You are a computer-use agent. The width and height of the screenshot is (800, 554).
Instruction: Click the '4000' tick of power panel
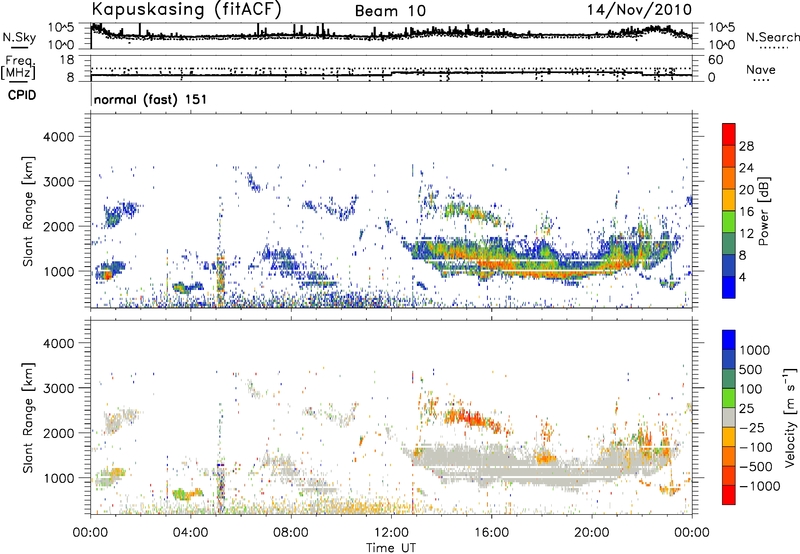tap(58, 137)
